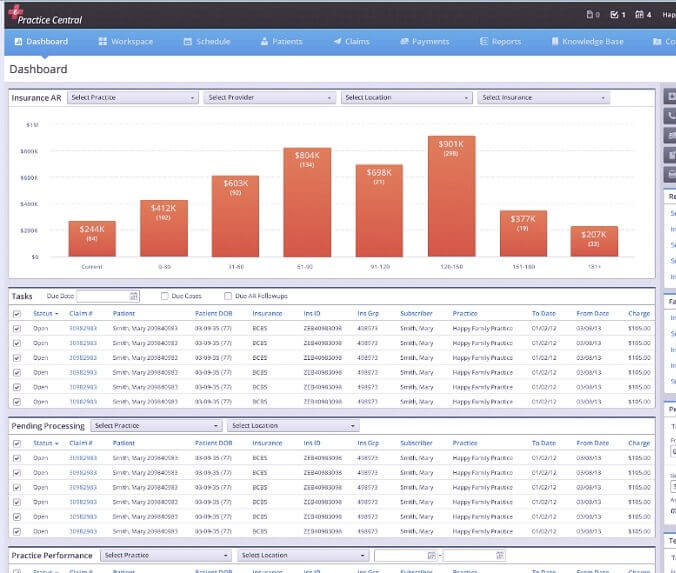
Task: Open the Practice Performance start date calendar icon
Action: [x=431, y=555]
